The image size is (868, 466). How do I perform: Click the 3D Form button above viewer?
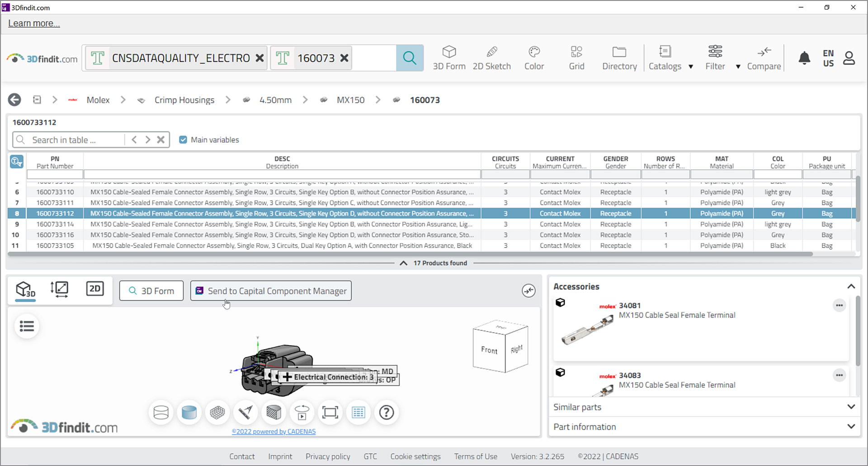click(x=151, y=290)
